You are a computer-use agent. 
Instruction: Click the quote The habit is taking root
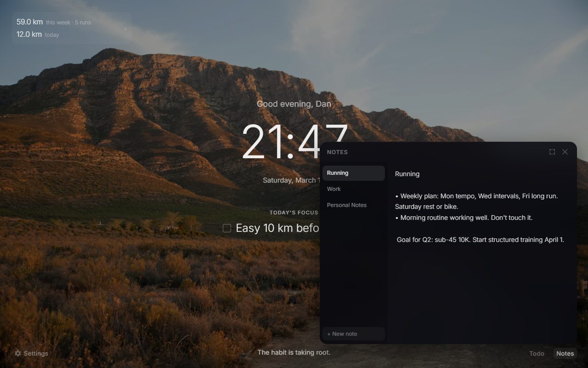(294, 352)
